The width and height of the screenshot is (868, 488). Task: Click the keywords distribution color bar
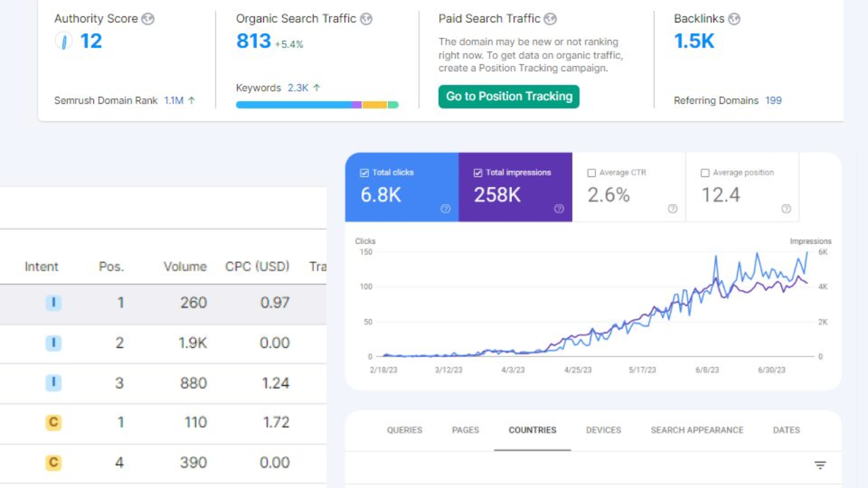pyautogui.click(x=317, y=105)
